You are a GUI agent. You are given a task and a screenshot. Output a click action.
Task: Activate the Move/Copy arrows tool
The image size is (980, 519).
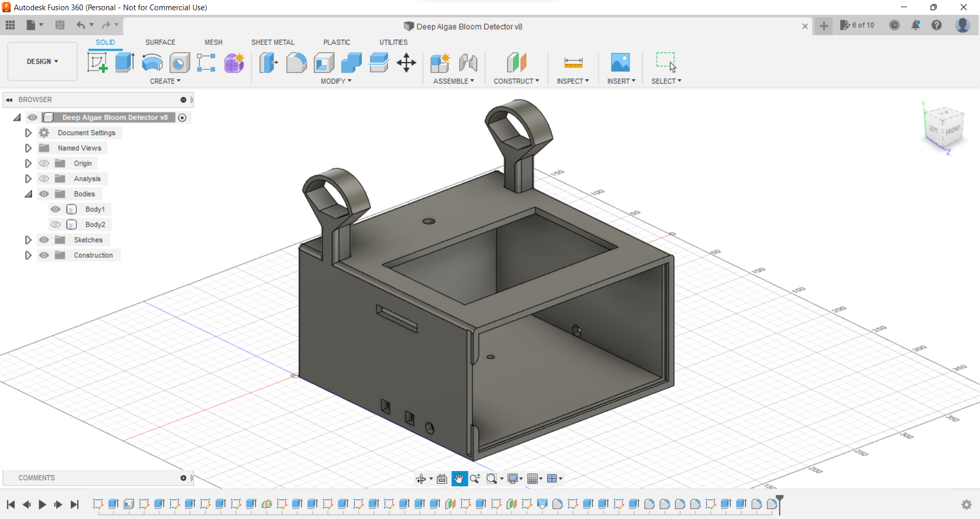point(406,63)
